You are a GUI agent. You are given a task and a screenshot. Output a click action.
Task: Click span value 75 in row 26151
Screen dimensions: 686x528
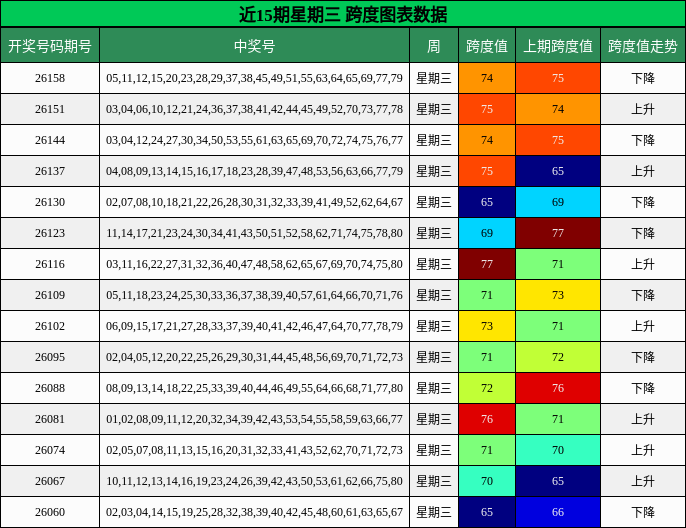[487, 109]
